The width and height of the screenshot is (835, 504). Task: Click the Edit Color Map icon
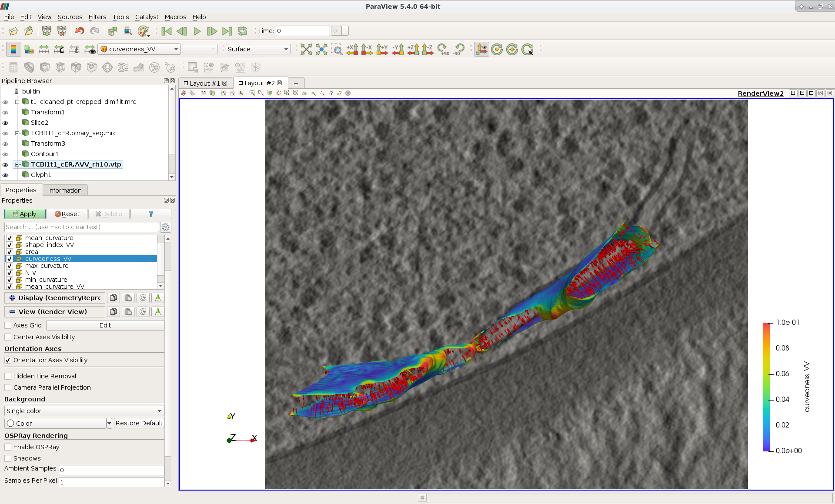(x=29, y=50)
